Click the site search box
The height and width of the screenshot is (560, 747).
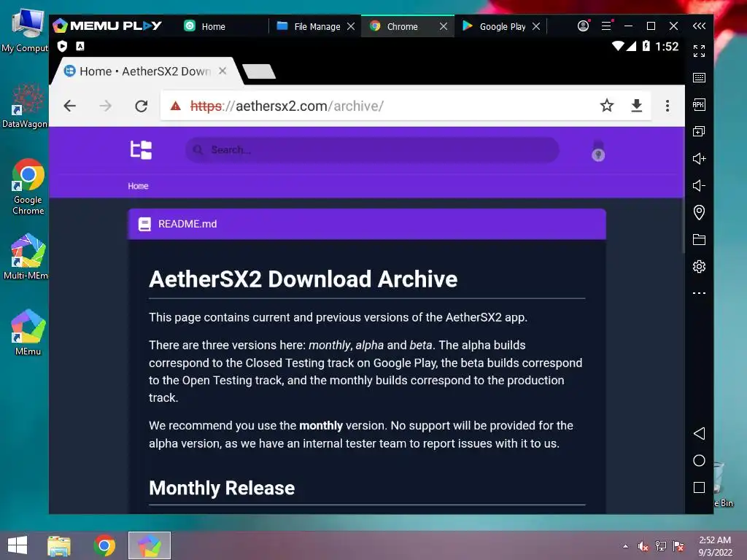click(372, 150)
